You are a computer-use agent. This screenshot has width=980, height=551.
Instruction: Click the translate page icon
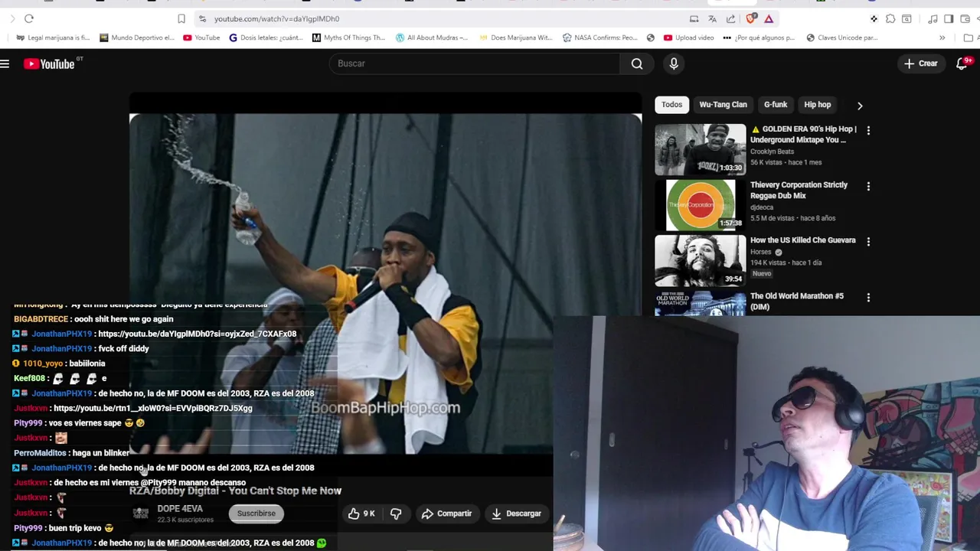712,18
